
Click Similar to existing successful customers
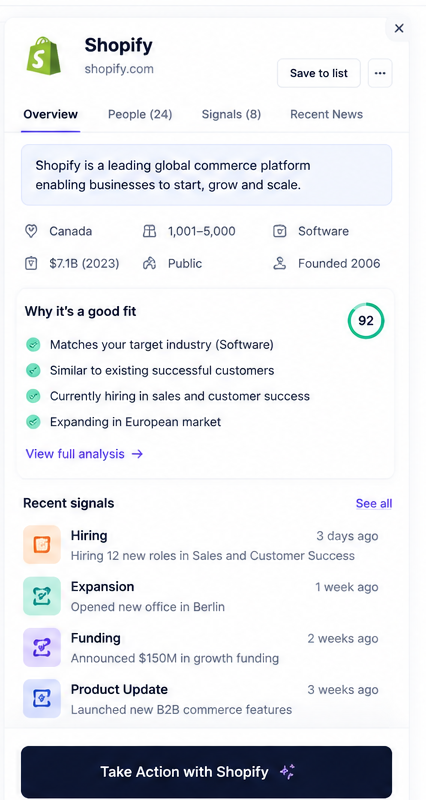162,370
